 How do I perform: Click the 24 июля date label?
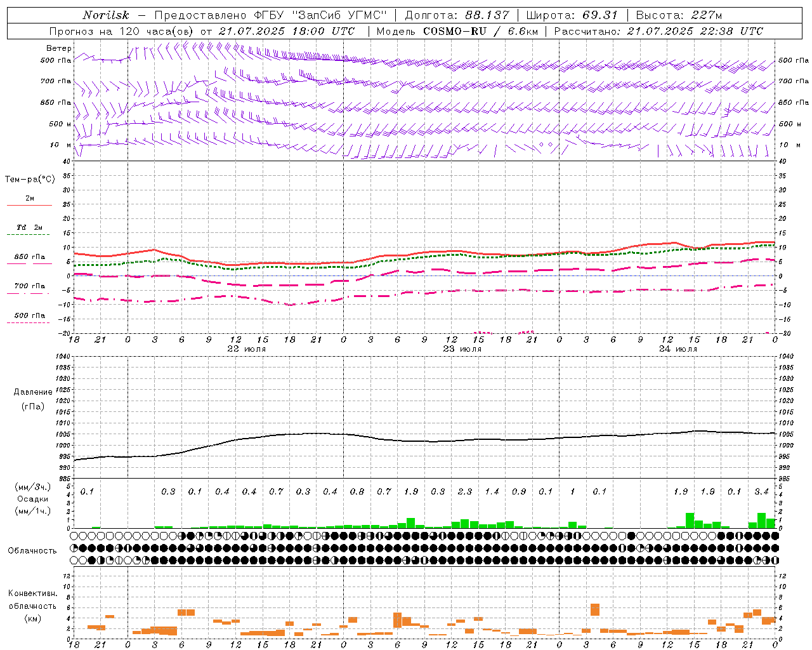(678, 349)
